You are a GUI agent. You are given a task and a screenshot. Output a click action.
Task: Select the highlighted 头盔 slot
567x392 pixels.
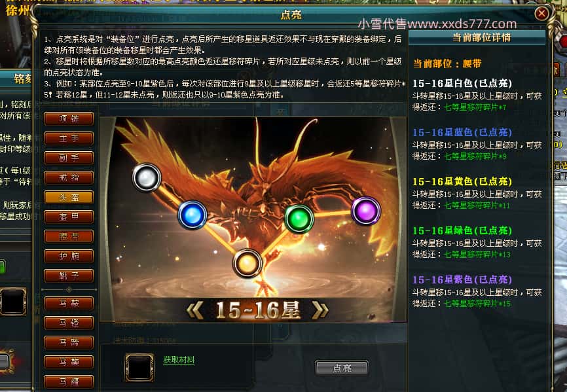(x=69, y=197)
